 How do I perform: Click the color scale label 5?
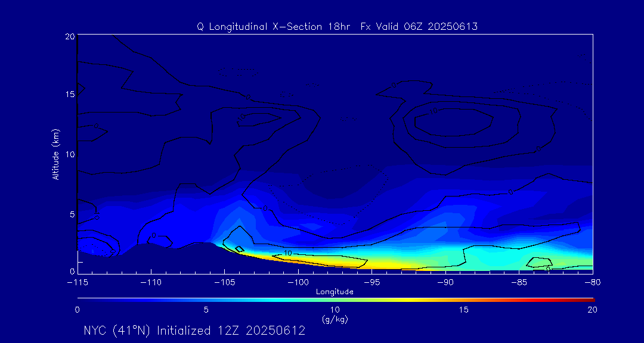point(206,310)
